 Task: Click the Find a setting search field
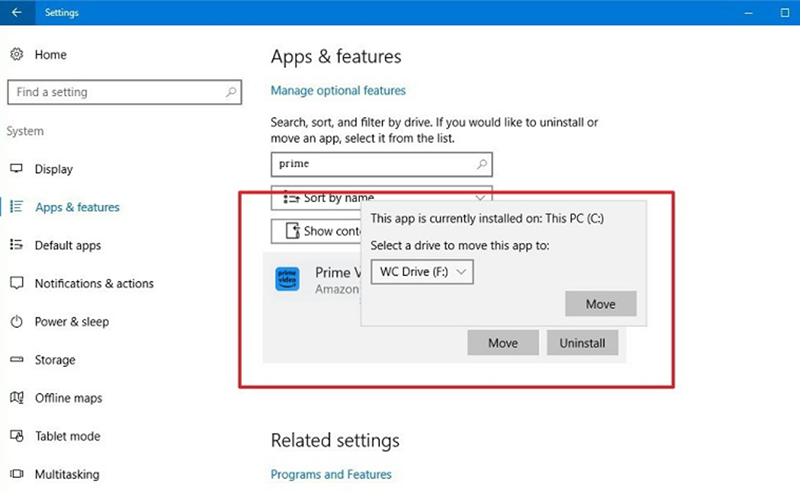(115, 92)
